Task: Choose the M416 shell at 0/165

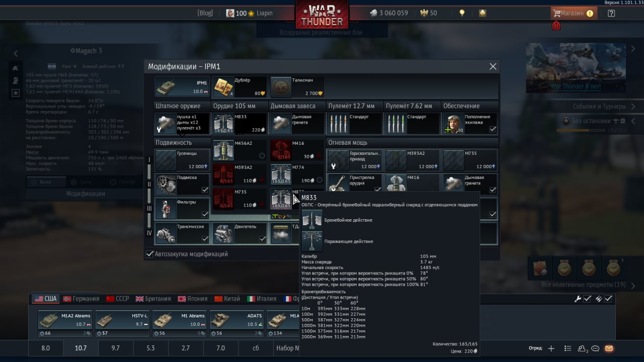Action: pos(297,150)
